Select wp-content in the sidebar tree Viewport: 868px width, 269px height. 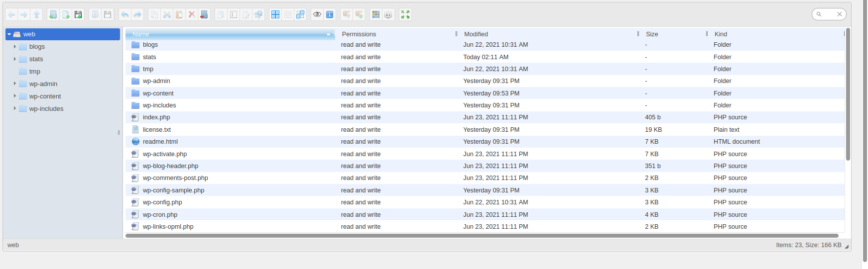tap(45, 96)
